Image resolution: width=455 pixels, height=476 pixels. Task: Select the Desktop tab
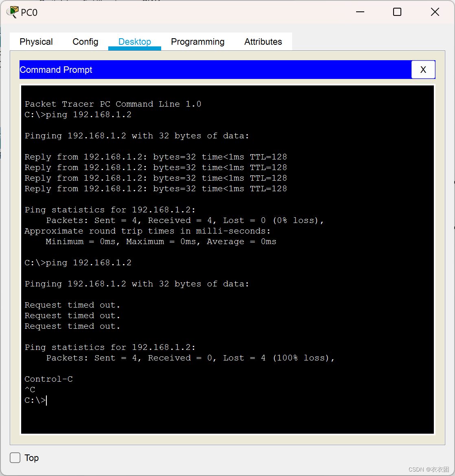pyautogui.click(x=135, y=41)
